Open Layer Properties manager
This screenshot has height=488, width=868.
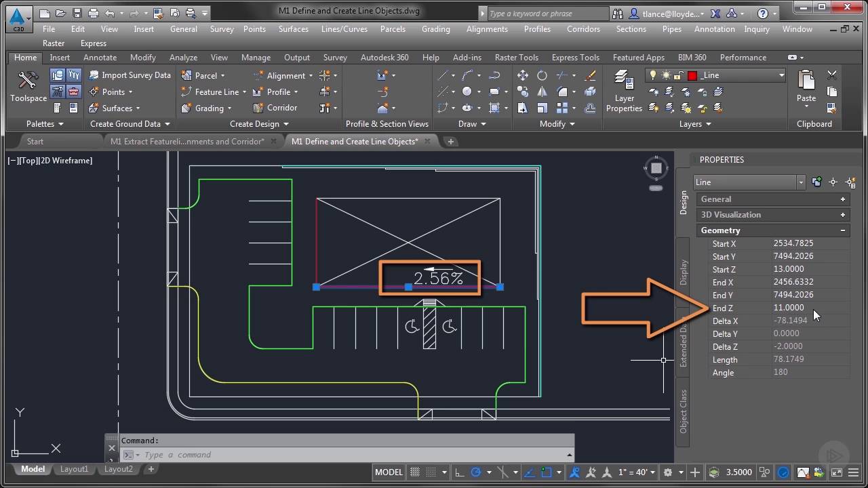click(x=624, y=91)
